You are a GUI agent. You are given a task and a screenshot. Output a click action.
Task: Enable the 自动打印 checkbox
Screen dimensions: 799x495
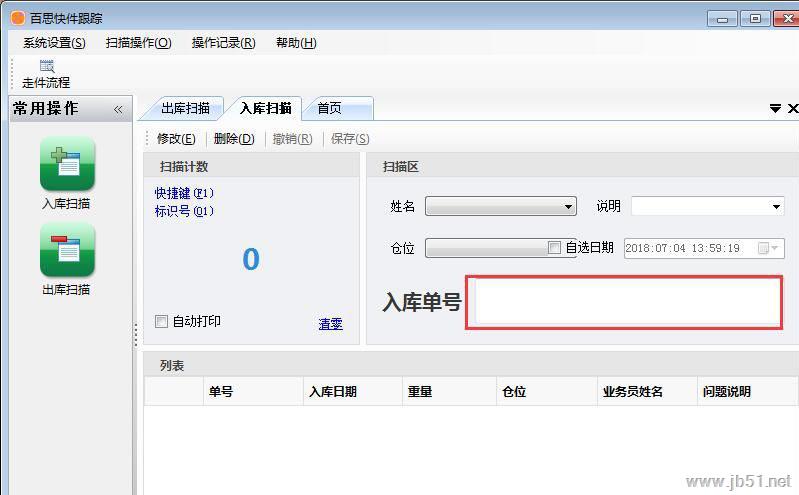tap(161, 321)
